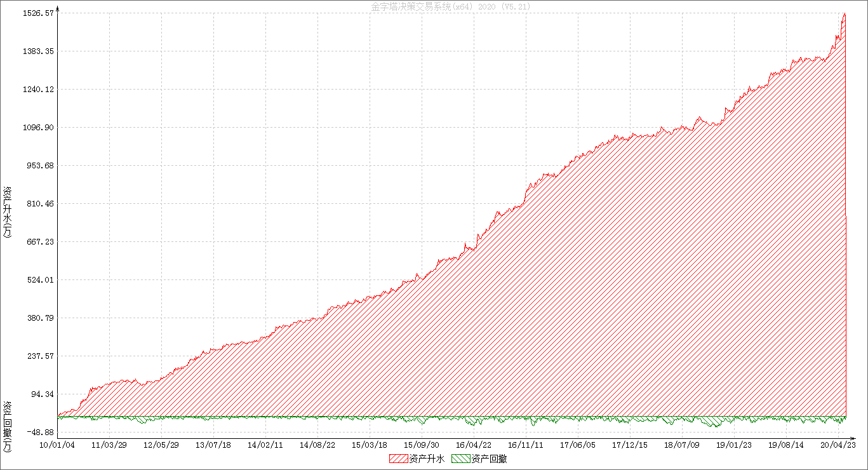Click the vertical axis title 资产升水(万)
The height and width of the screenshot is (470, 868).
pos(8,212)
